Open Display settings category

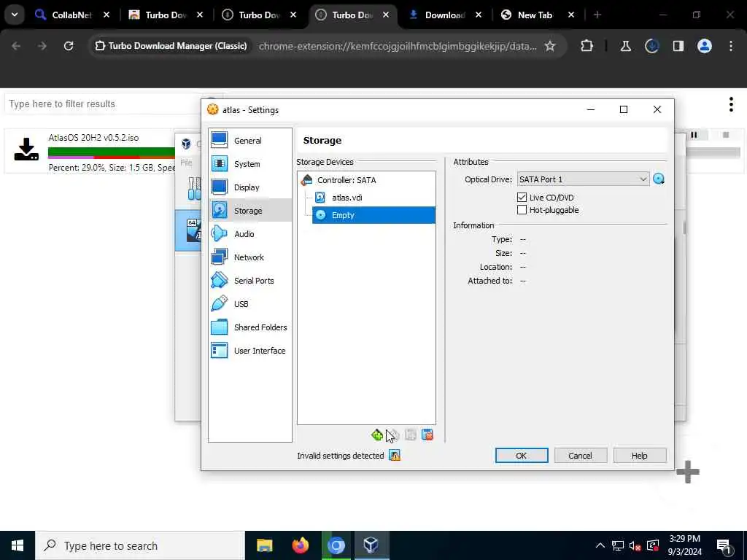pos(249,187)
